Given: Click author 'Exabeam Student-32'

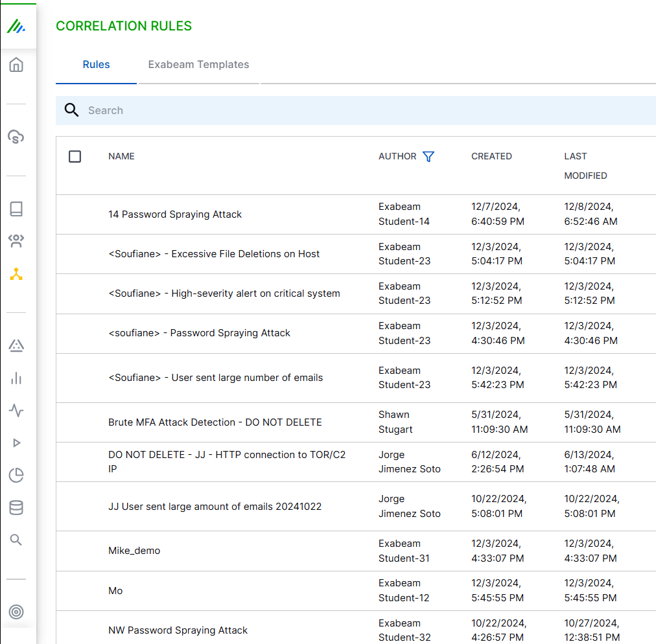Looking at the screenshot, I should (x=404, y=630).
